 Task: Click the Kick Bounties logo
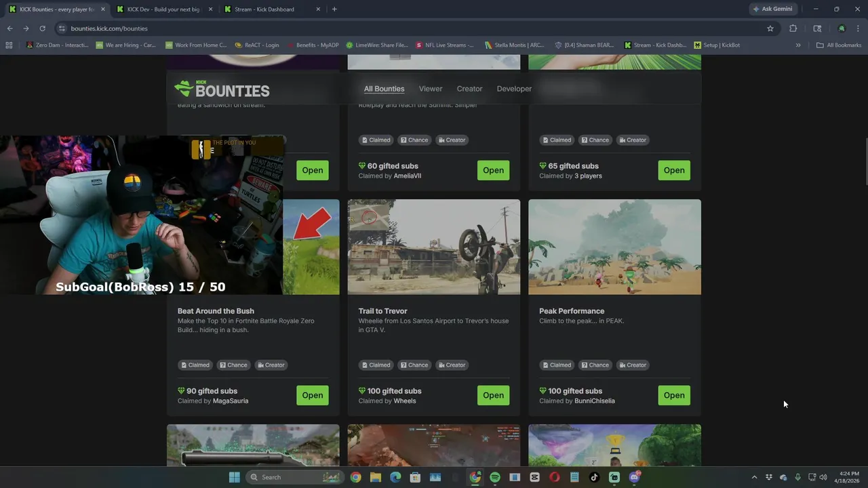[x=222, y=89]
